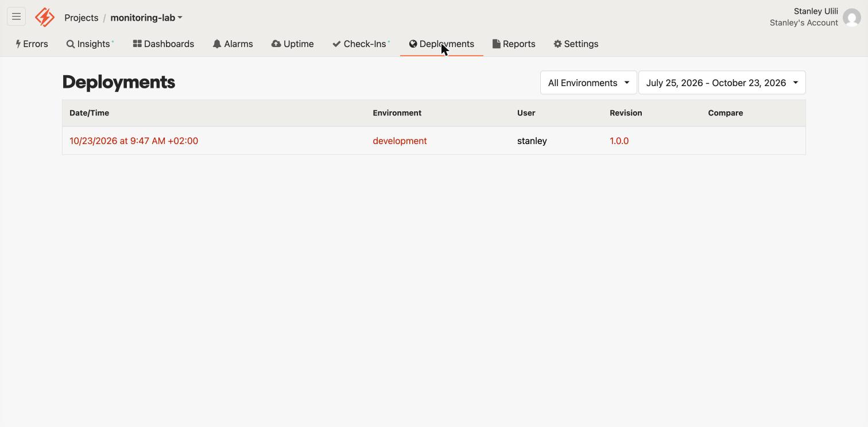Viewport: 868px width, 427px height.
Task: Click the User column header
Action: coord(526,113)
